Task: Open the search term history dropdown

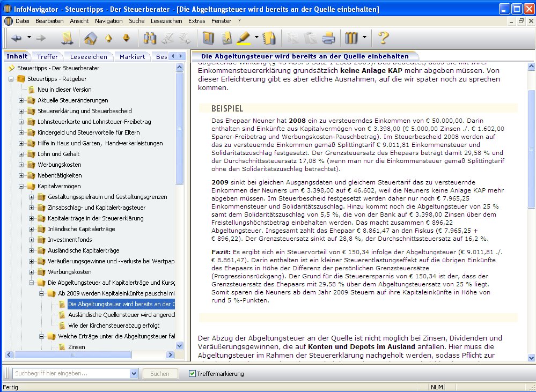Action: tap(134, 374)
